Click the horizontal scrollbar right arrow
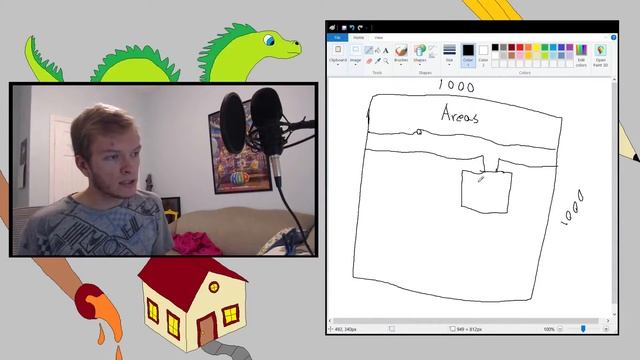Image resolution: width=640 pixels, height=360 pixels. click(x=608, y=321)
